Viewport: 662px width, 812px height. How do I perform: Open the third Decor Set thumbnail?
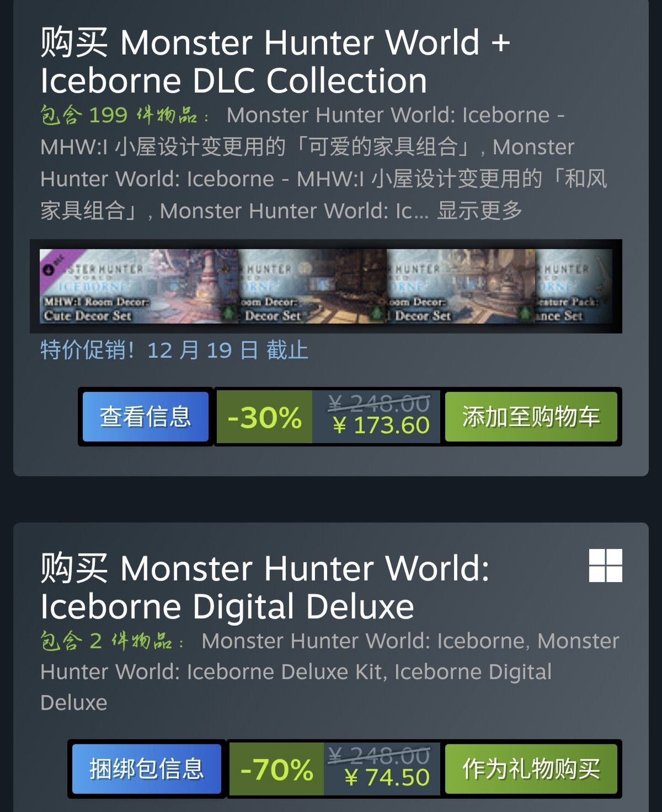coord(461,286)
